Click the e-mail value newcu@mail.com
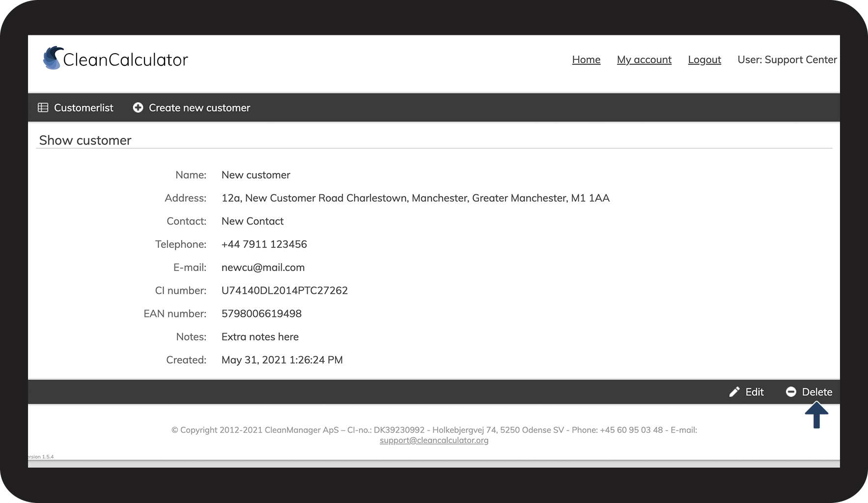 263,267
